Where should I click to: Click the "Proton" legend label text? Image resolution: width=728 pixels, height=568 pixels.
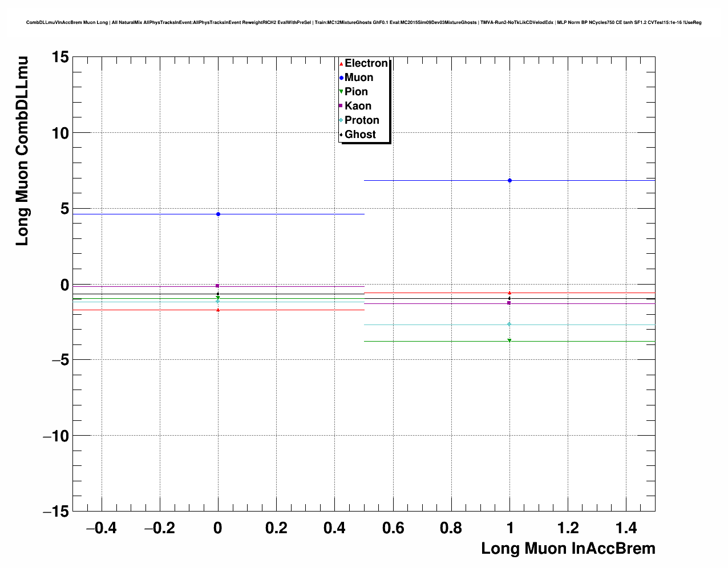(362, 120)
